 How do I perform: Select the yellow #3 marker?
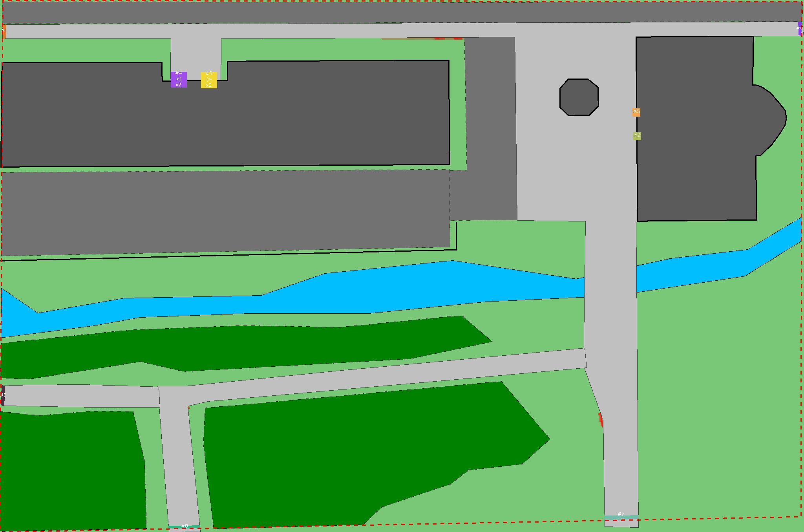209,80
